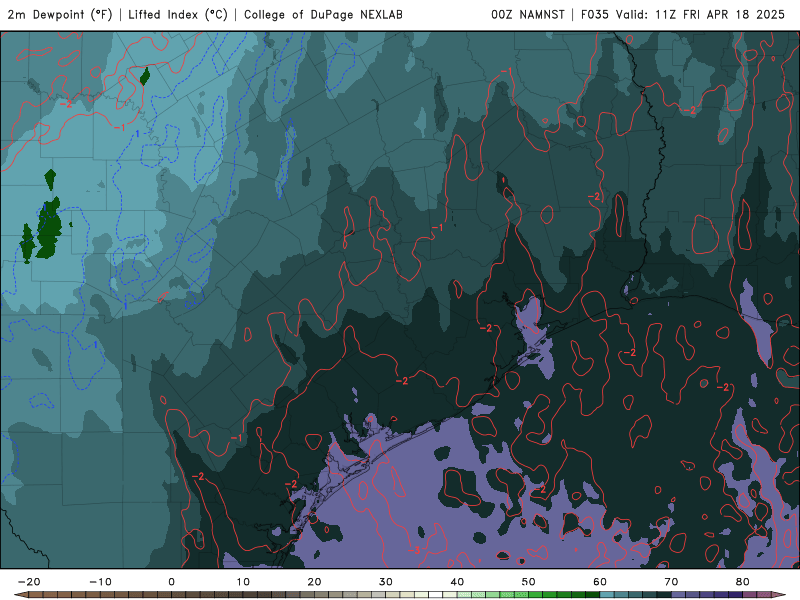Click the 70 label on the color scale
Screen dimensions: 800x600
(x=671, y=582)
